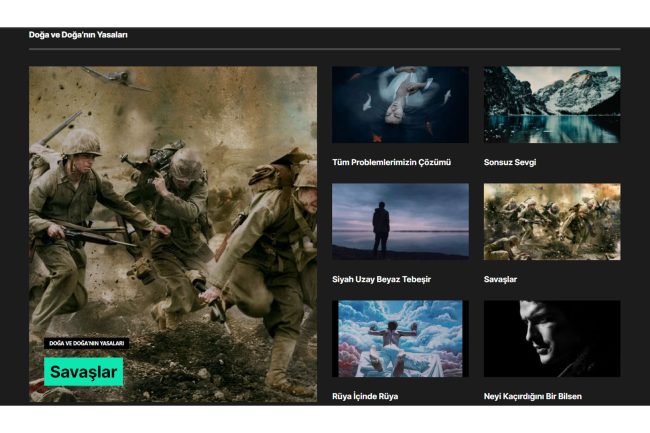Select the black-and-white man portrait thumbnail
Screen dimensions: 650x433
tap(552, 338)
